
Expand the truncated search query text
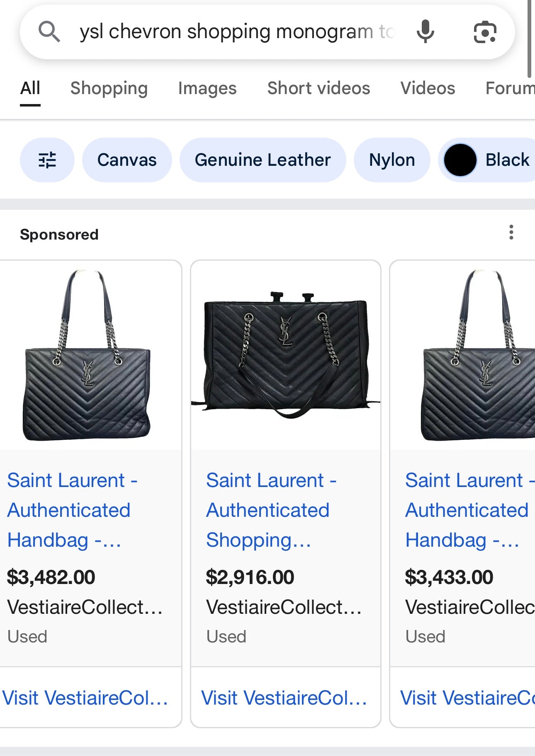(x=236, y=32)
